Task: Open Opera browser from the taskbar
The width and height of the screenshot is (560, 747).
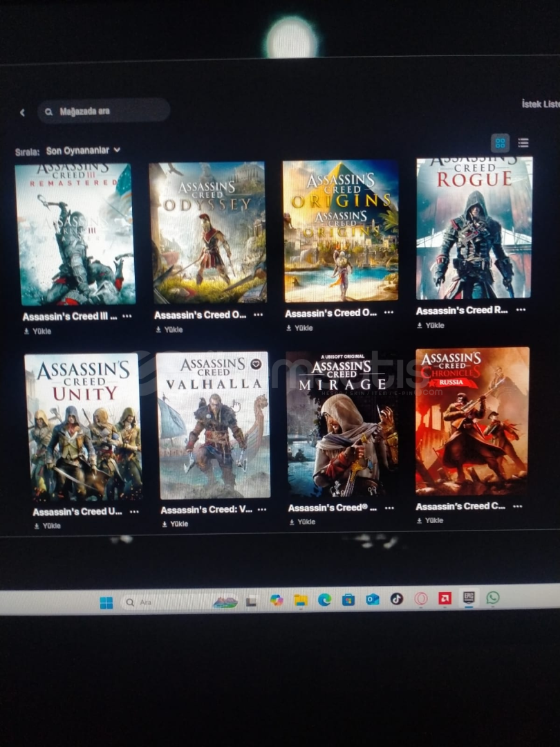Action: point(421,598)
